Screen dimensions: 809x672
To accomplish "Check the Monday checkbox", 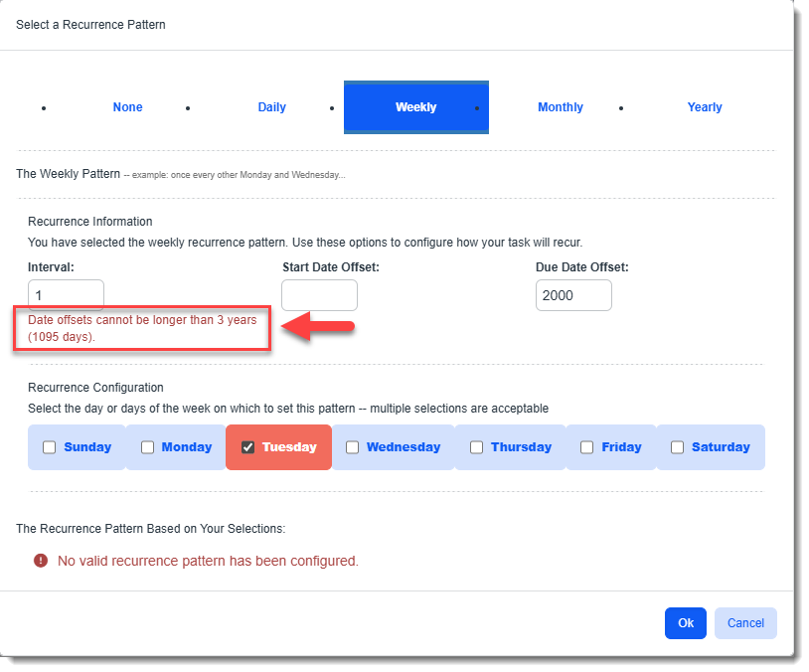I will pyautogui.click(x=148, y=447).
